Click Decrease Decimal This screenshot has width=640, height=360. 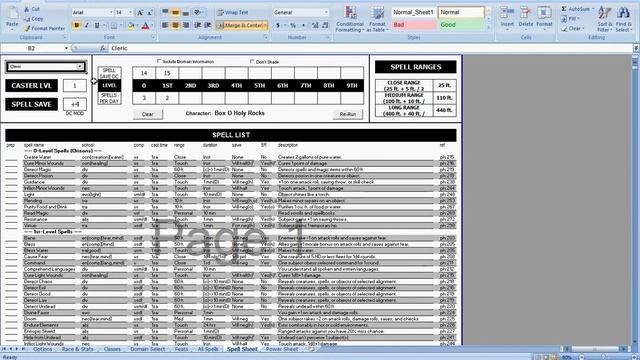click(325, 25)
